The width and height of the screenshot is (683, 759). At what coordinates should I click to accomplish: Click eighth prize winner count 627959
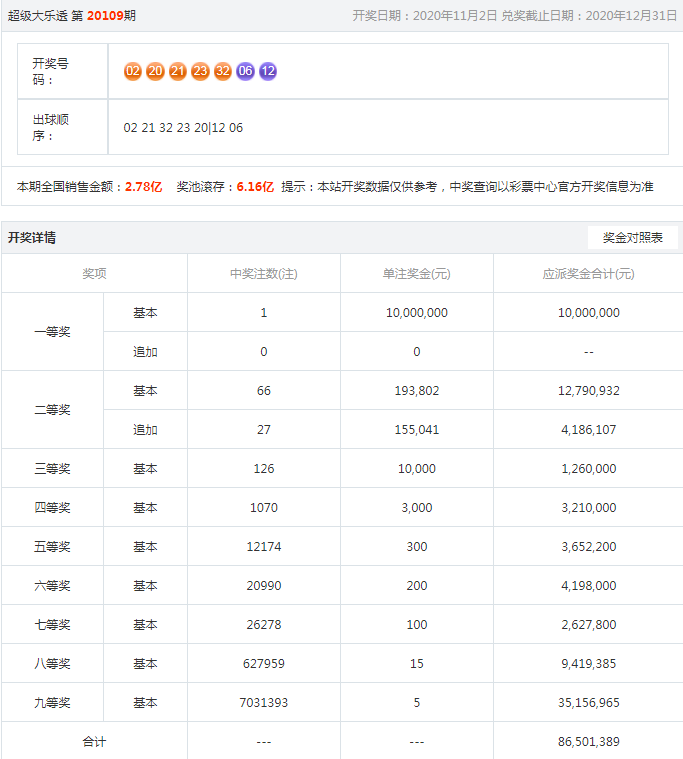(264, 664)
